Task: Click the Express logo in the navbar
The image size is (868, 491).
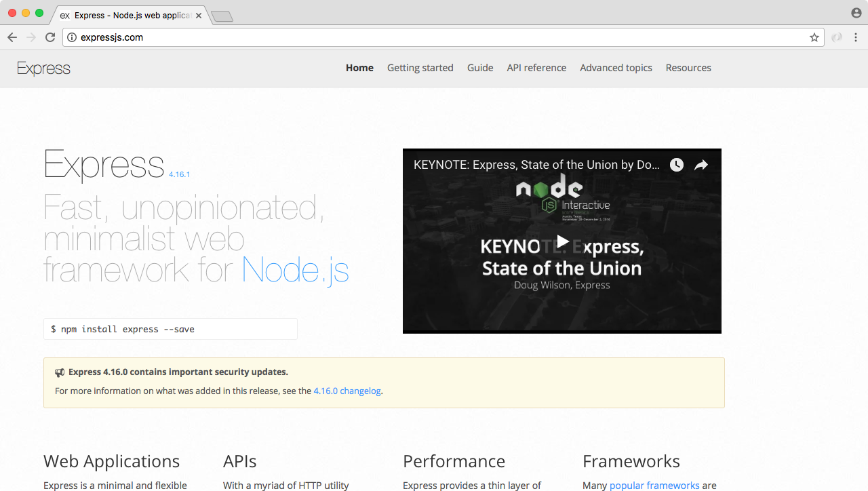Action: [43, 68]
